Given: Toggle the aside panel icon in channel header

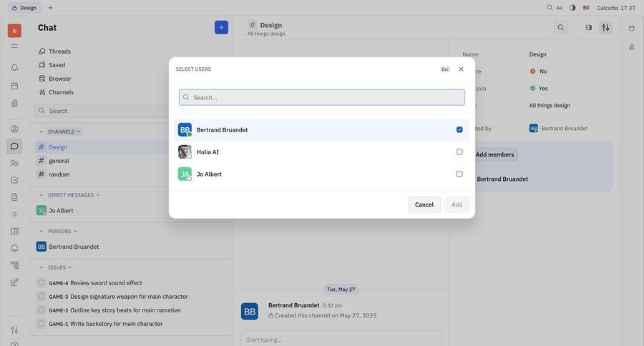Looking at the screenshot, I should [x=589, y=27].
